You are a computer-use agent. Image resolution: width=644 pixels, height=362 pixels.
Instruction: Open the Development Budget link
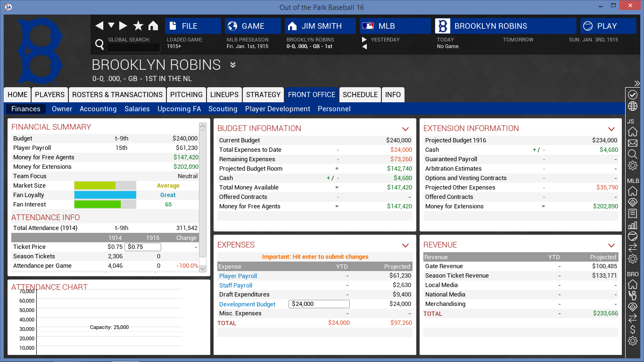click(x=248, y=304)
